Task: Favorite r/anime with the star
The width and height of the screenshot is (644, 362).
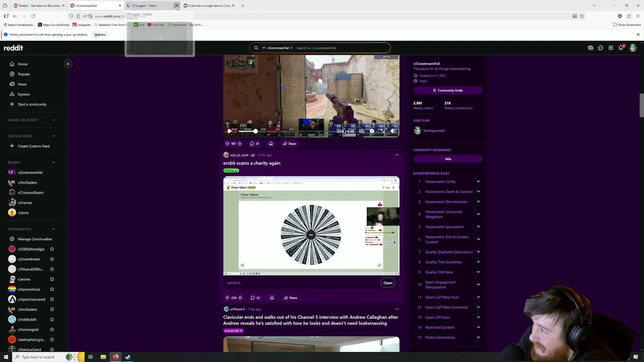Action: (x=52, y=279)
